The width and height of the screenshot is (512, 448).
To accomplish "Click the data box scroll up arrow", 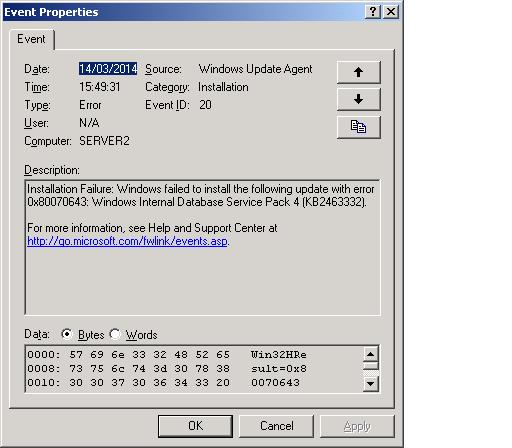I will click(x=370, y=354).
